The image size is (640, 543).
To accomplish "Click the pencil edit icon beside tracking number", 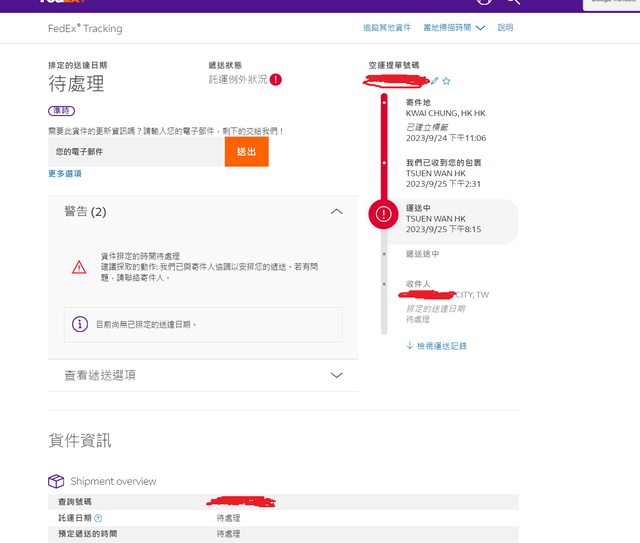I will pyautogui.click(x=435, y=80).
